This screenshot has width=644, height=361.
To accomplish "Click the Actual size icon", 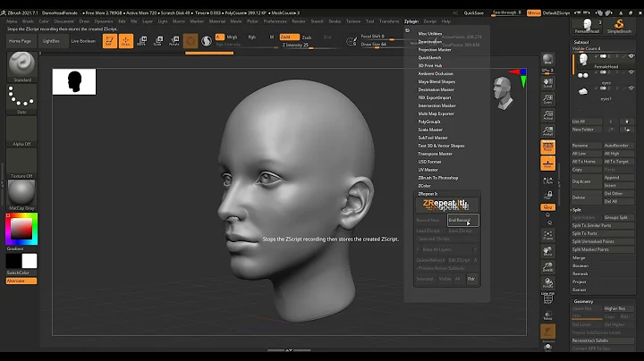I will pos(547,115).
